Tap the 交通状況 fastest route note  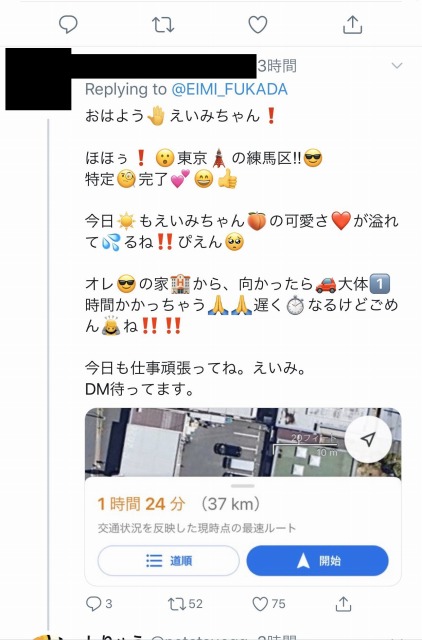pyautogui.click(x=197, y=528)
